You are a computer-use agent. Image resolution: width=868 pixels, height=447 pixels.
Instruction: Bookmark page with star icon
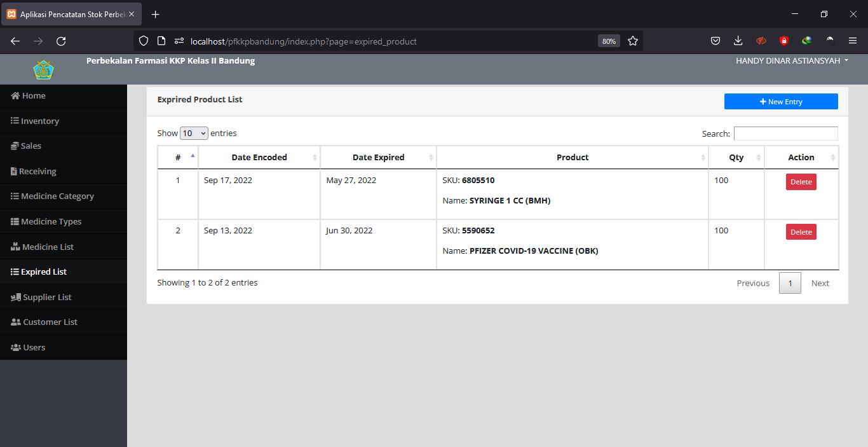point(633,41)
